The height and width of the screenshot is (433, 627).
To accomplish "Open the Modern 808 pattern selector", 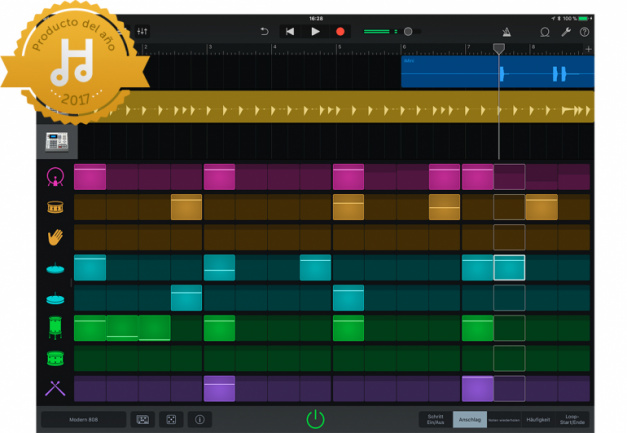I will coord(84,419).
